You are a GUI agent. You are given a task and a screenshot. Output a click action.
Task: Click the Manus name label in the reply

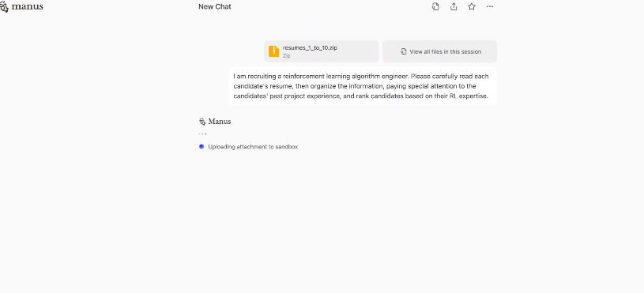click(220, 122)
